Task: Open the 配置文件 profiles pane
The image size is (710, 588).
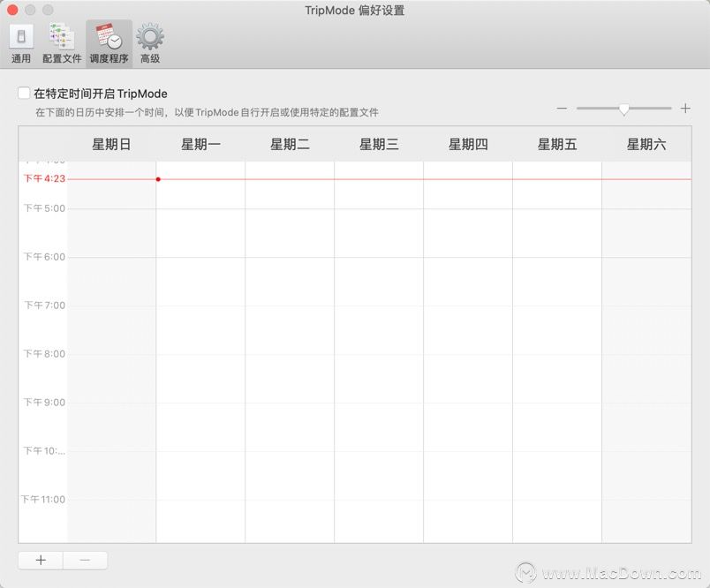Action: 62,44
